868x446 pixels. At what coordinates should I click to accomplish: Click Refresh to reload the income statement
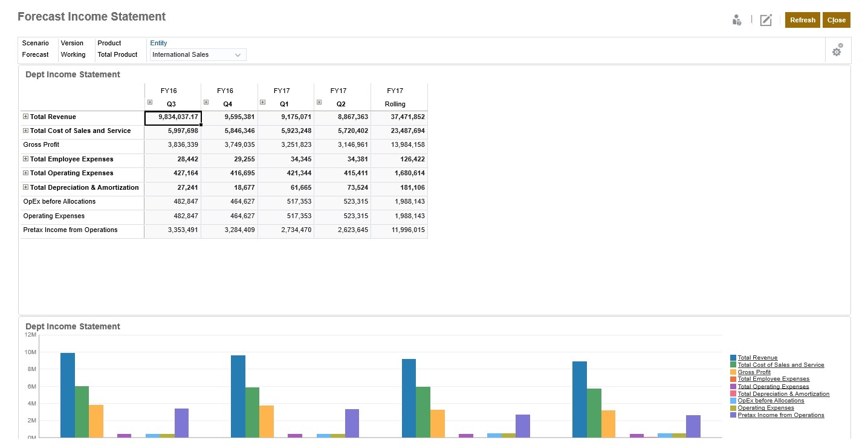tap(802, 19)
